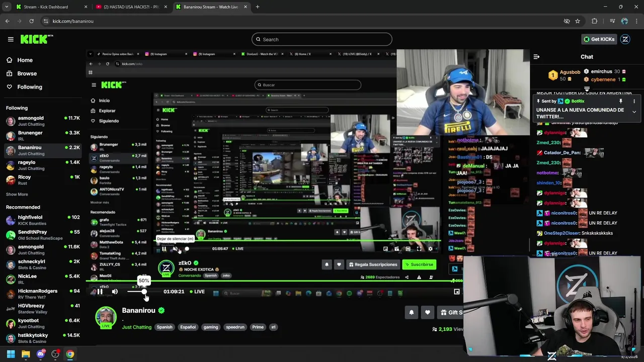Screen dimensions: 644x362
Task: Unpin the BotRix pinned message
Action: (621, 101)
